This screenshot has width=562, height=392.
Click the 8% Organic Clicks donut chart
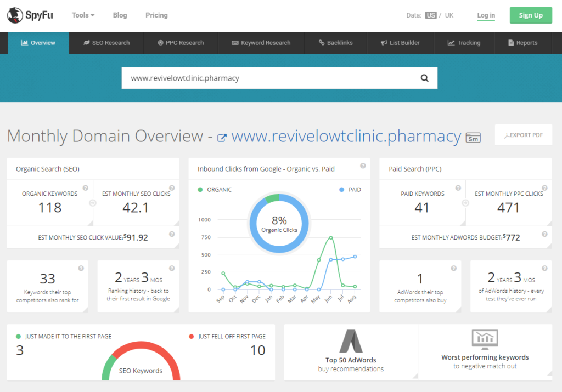(x=279, y=223)
